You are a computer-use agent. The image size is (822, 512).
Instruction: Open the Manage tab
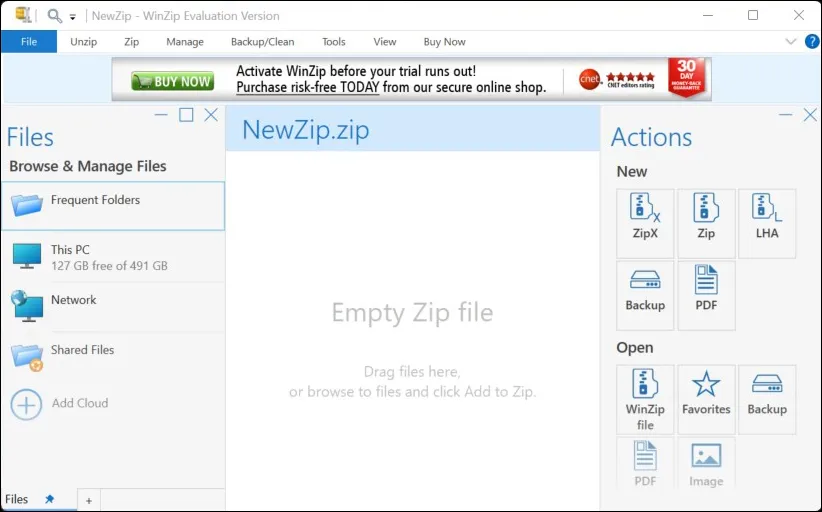185,41
